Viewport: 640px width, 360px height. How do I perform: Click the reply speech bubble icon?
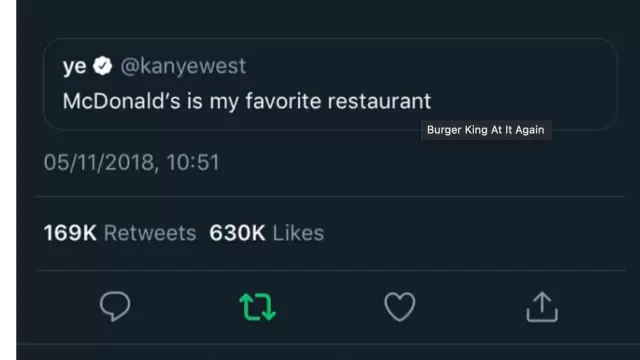pos(115,306)
